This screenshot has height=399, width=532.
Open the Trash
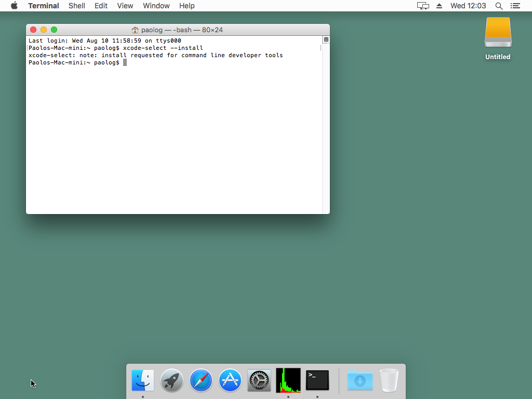click(389, 380)
